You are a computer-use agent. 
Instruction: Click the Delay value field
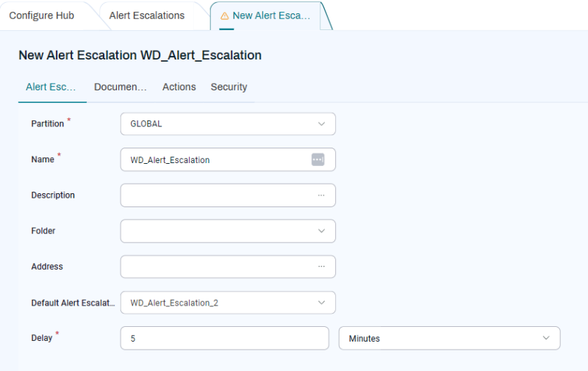(x=224, y=339)
